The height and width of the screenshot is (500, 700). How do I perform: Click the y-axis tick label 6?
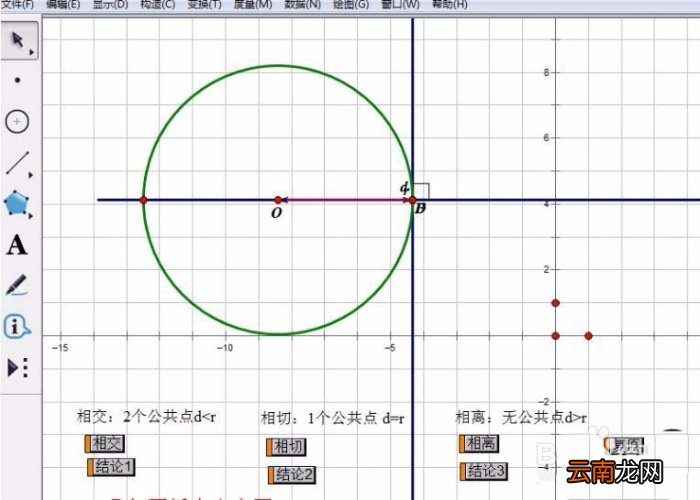[546, 138]
